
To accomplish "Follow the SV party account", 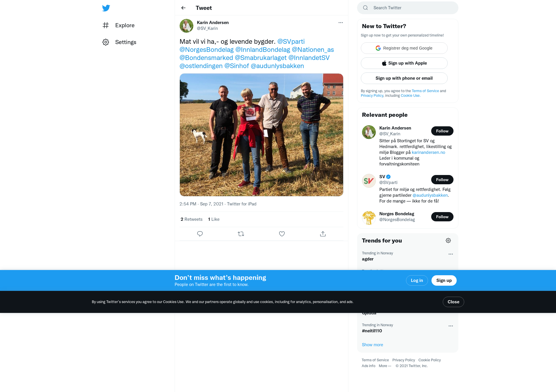I will pyautogui.click(x=442, y=180).
